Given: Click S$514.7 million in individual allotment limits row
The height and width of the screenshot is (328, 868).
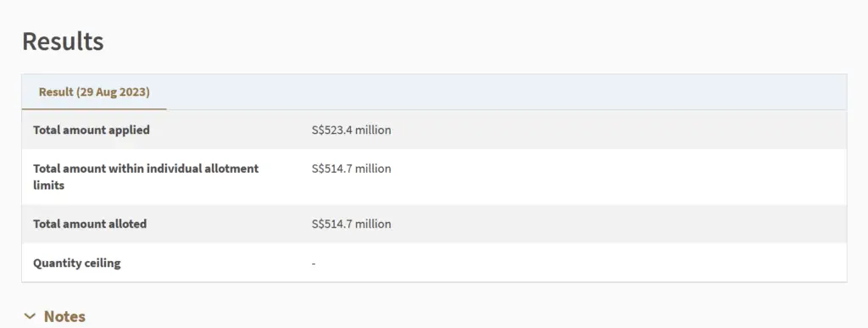Looking at the screenshot, I should click(x=352, y=169).
